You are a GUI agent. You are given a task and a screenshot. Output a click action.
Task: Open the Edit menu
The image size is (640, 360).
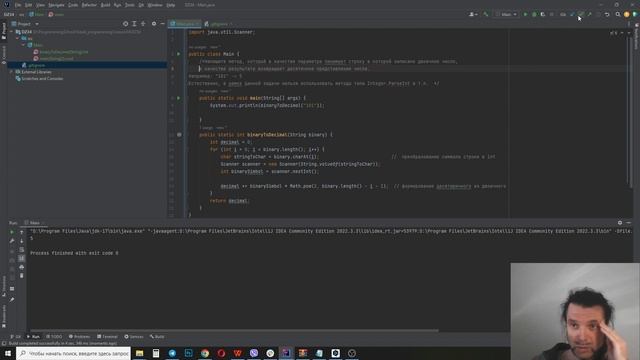point(28,5)
